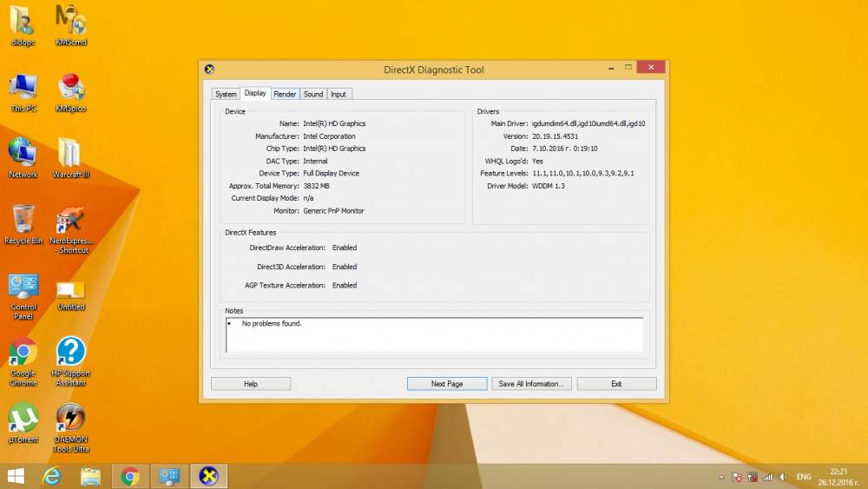This screenshot has width=868, height=489.
Task: Click the Direct3D Acceleration label
Action: pos(291,267)
